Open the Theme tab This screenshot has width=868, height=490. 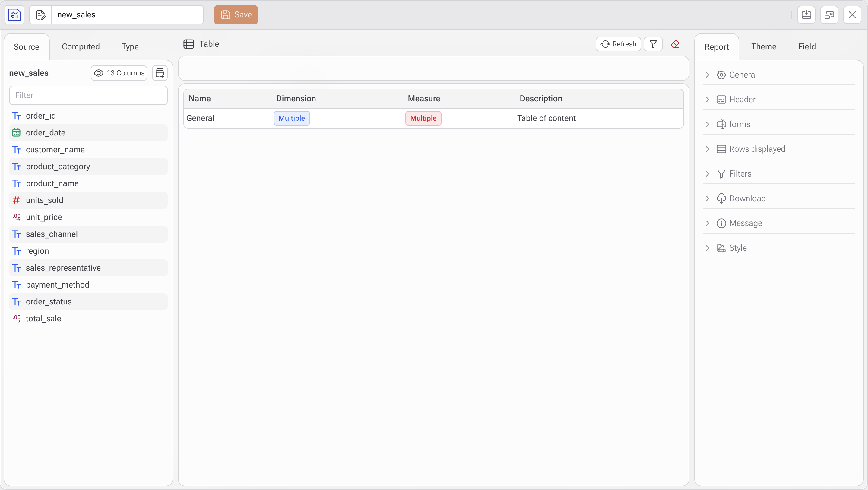763,47
